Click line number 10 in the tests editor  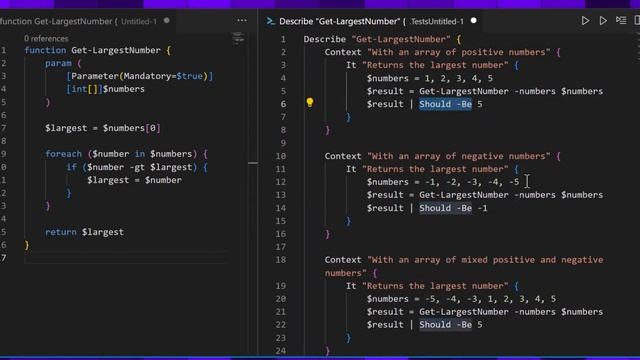coord(280,156)
